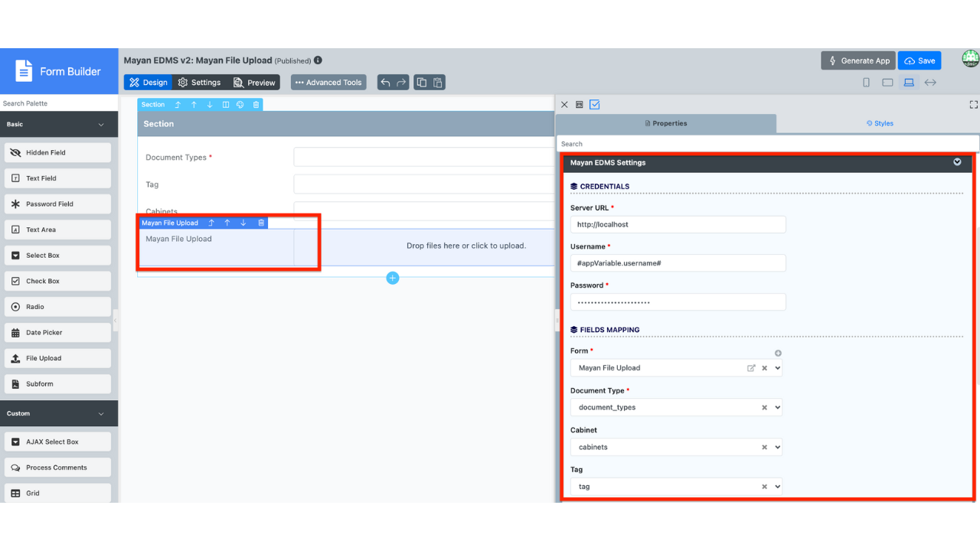The height and width of the screenshot is (551, 980).
Task: Collapse the Mayan EDMS Settings section
Action: coord(957,162)
